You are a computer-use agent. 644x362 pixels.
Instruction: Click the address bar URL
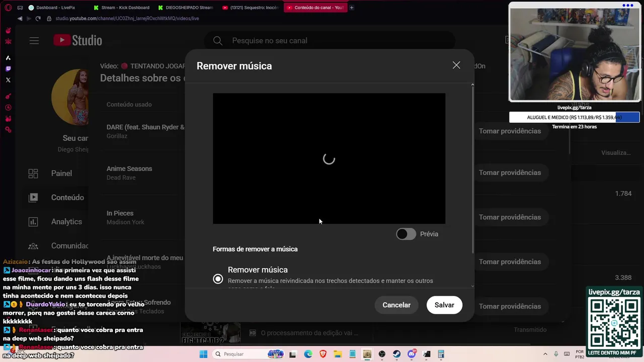(127, 19)
